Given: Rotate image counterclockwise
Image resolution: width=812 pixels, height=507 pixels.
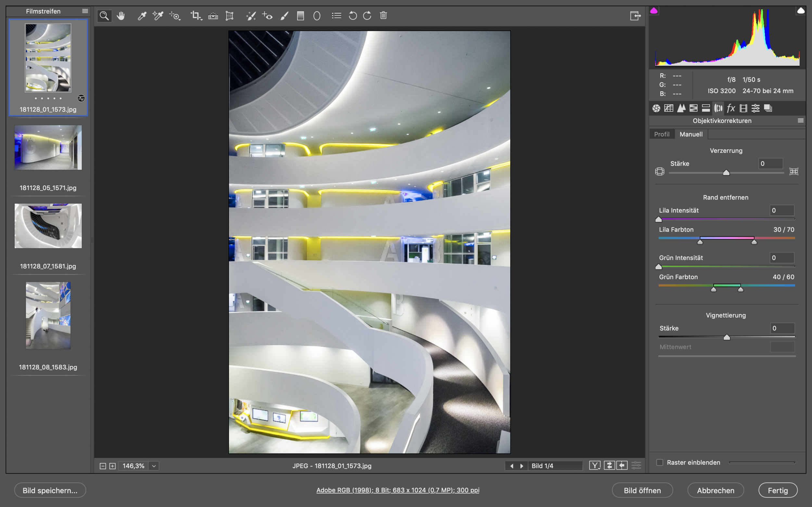Looking at the screenshot, I should click(x=352, y=16).
